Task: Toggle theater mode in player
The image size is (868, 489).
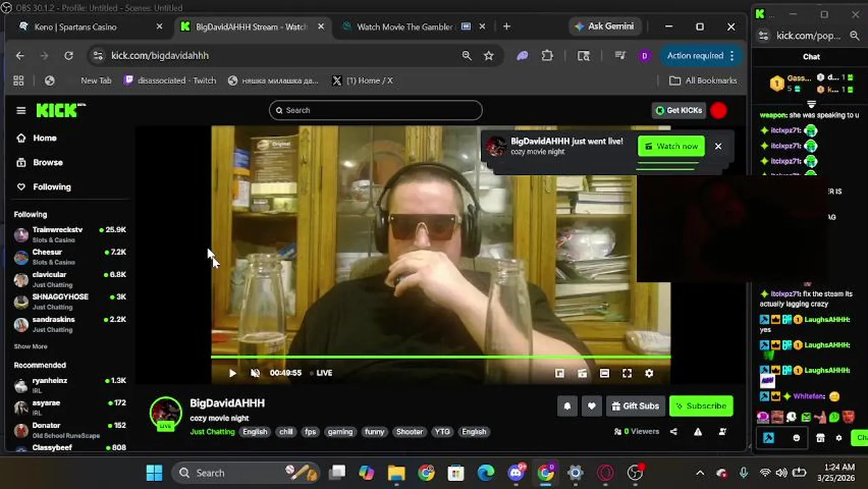Action: [604, 373]
